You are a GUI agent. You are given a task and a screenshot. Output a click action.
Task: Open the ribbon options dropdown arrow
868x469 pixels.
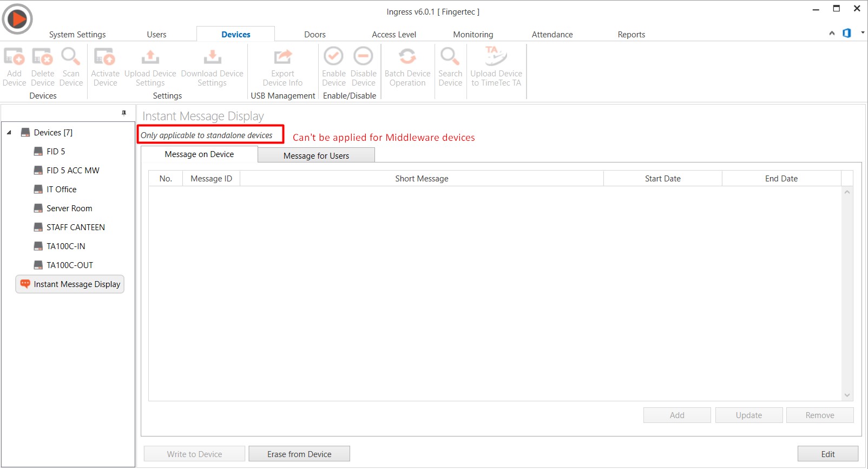pos(863,33)
